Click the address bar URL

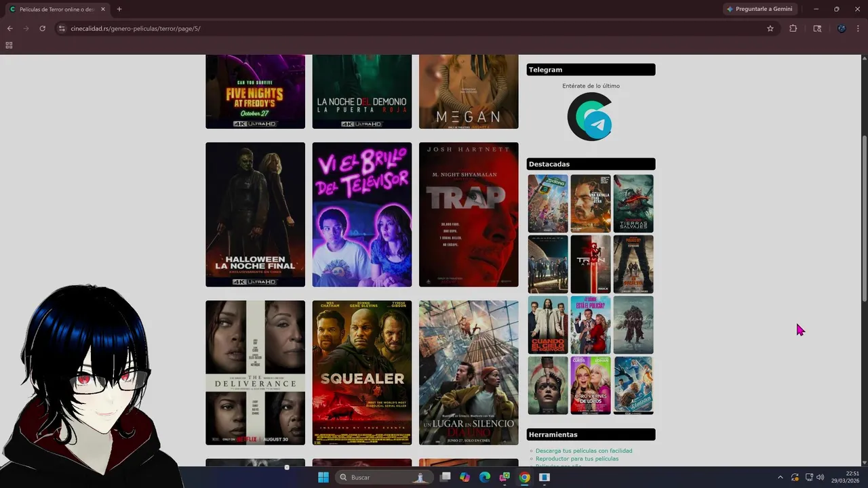[x=136, y=28]
